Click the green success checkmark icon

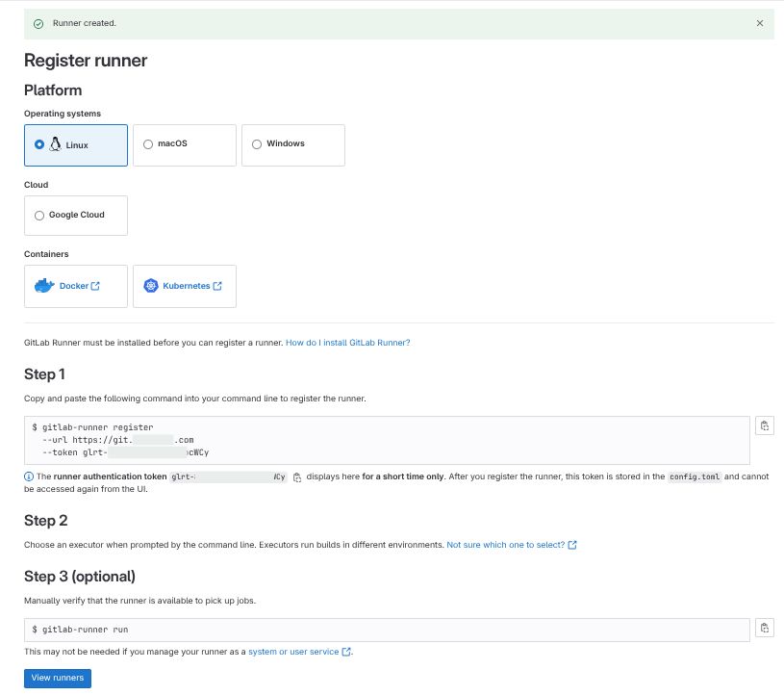(38, 23)
